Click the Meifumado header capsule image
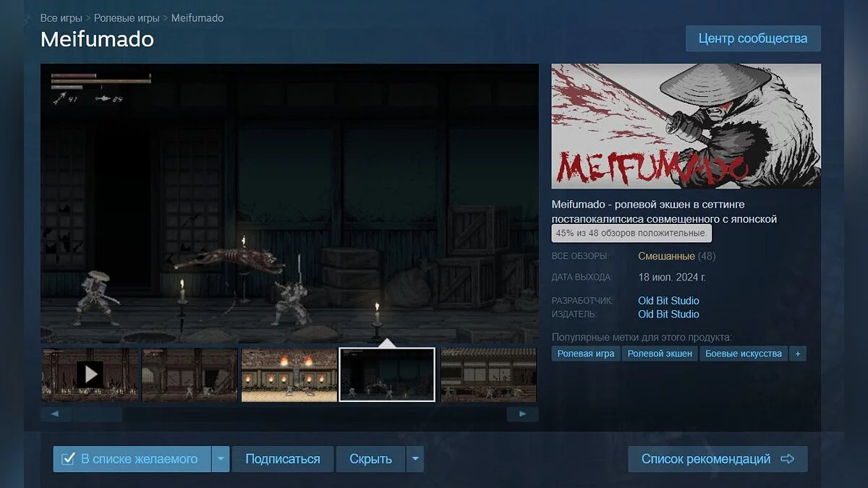The image size is (868, 488). click(x=686, y=126)
